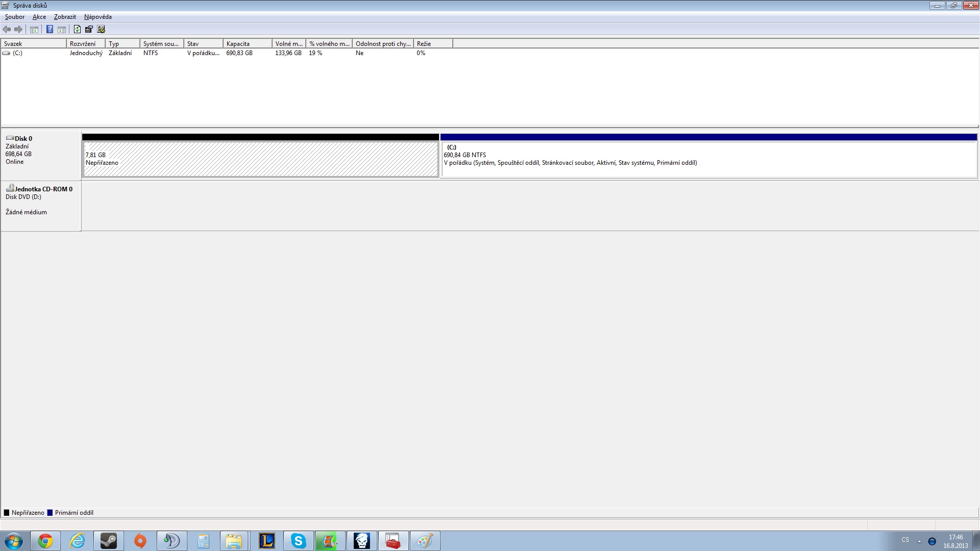Toggle the action pane toolbar icon
Screen dimensions: 980x551
pos(62,30)
